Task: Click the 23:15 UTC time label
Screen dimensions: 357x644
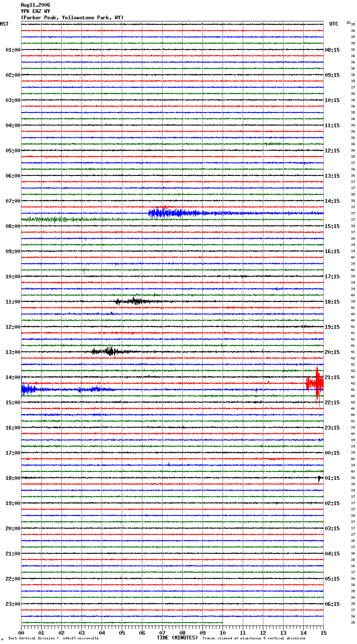Action: 332,428
